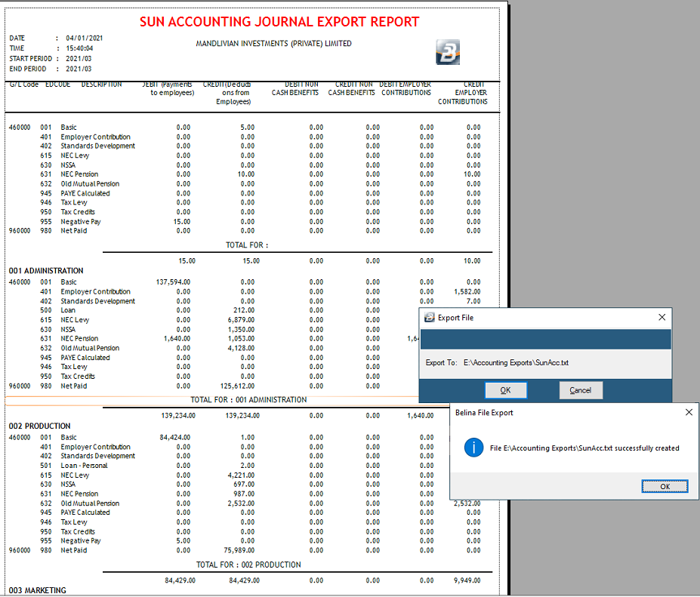Click the Production Basic debit 84,424.00

tap(175, 437)
